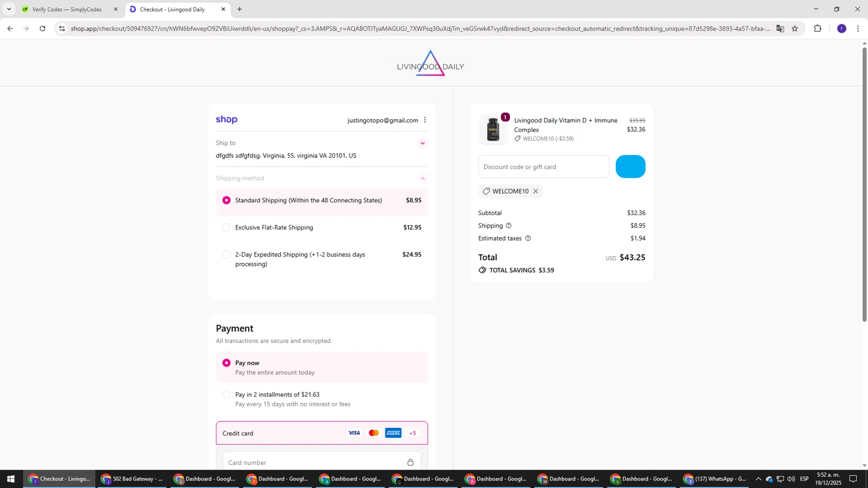Click the TOTAL SAVINGS $3.59 line
The image size is (868, 488).
516,271
